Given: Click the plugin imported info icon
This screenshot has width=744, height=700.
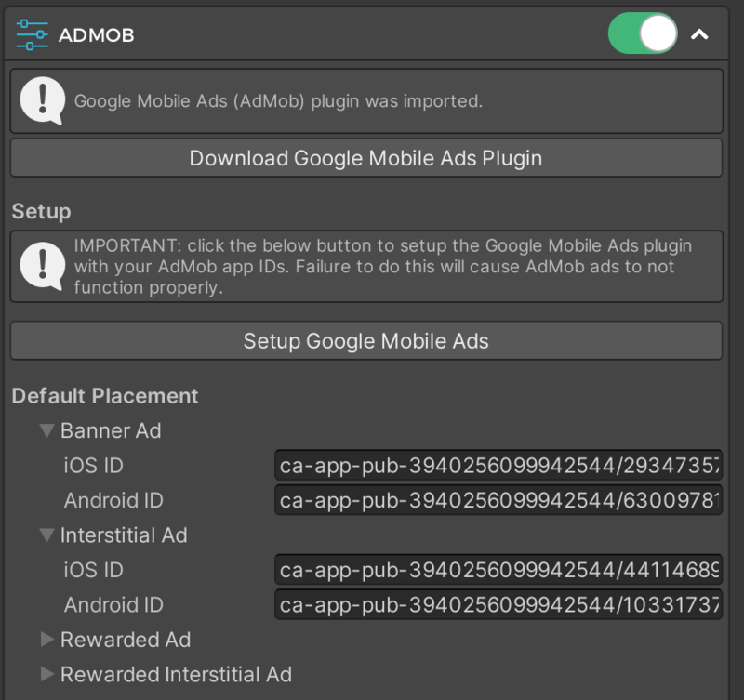Looking at the screenshot, I should (42, 100).
